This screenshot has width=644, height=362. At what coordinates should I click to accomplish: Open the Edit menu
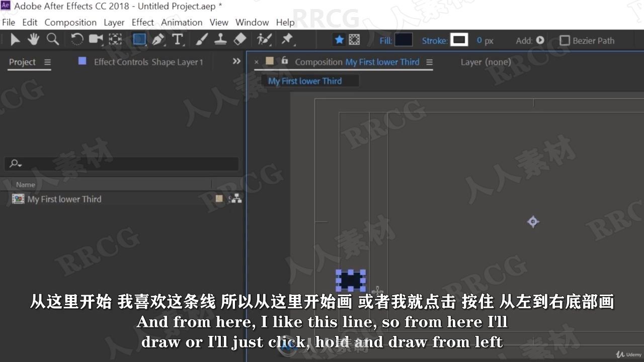pos(30,22)
